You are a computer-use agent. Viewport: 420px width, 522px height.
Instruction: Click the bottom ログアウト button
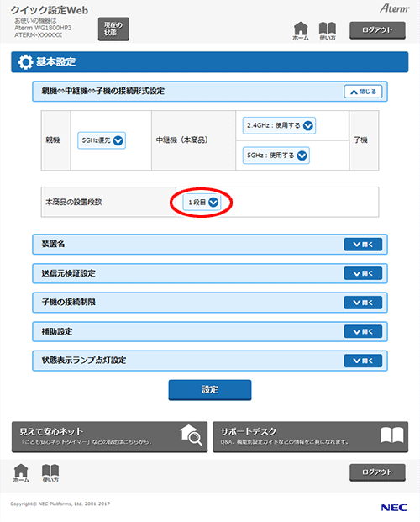coord(377,472)
